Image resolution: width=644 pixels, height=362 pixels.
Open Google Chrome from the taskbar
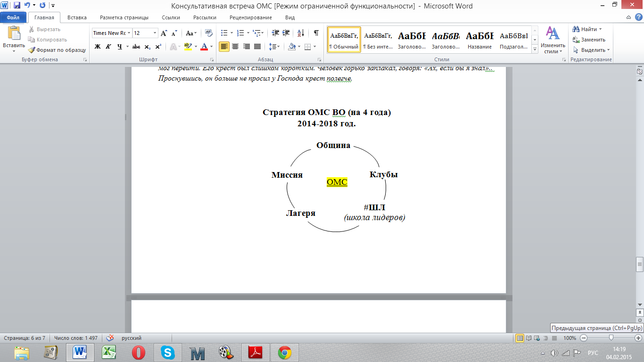284,353
